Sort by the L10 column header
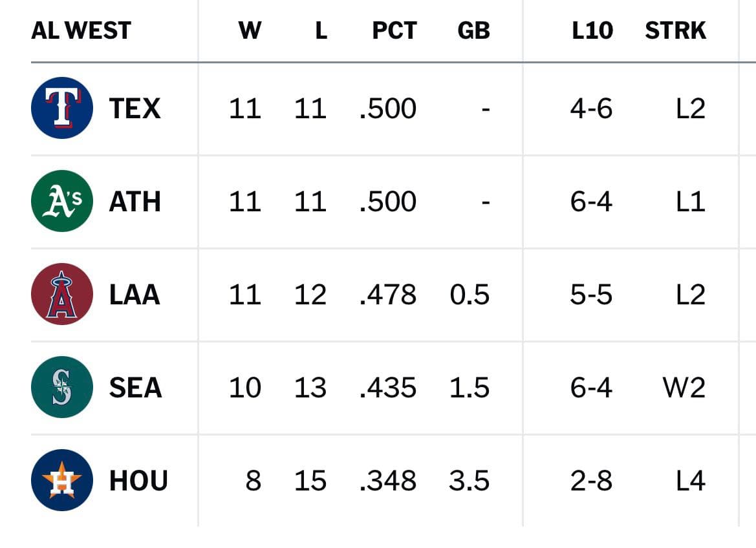This screenshot has width=756, height=548. [592, 30]
